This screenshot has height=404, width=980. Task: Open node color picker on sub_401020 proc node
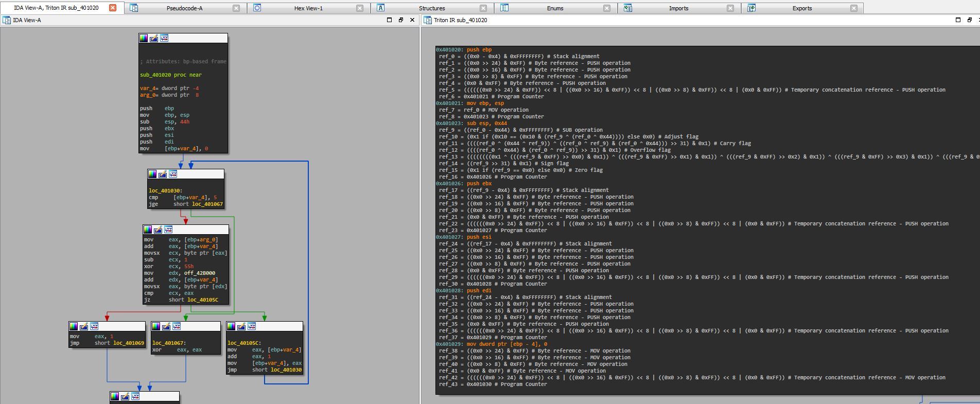click(144, 38)
